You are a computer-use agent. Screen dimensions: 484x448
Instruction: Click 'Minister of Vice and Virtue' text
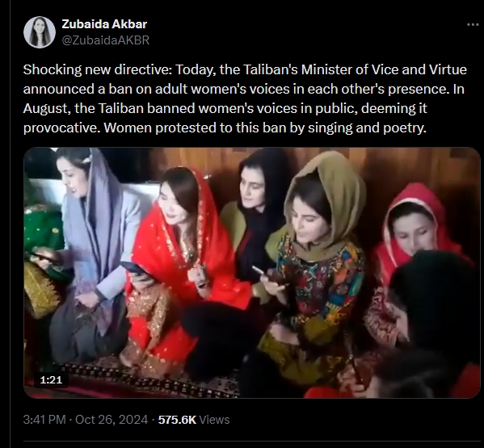(384, 69)
